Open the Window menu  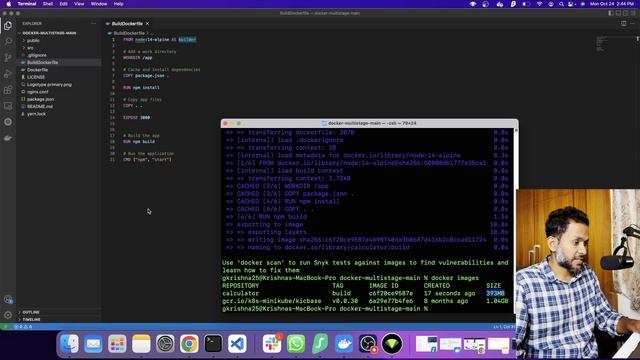click(x=99, y=4)
